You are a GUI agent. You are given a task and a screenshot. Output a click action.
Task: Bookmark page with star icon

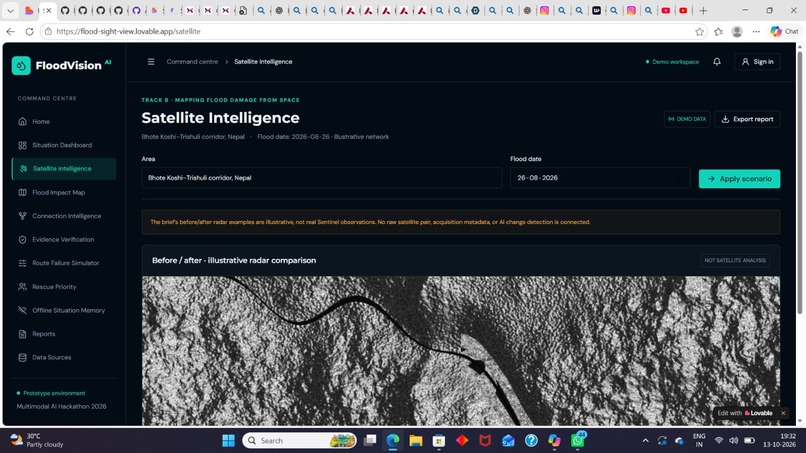click(x=699, y=32)
